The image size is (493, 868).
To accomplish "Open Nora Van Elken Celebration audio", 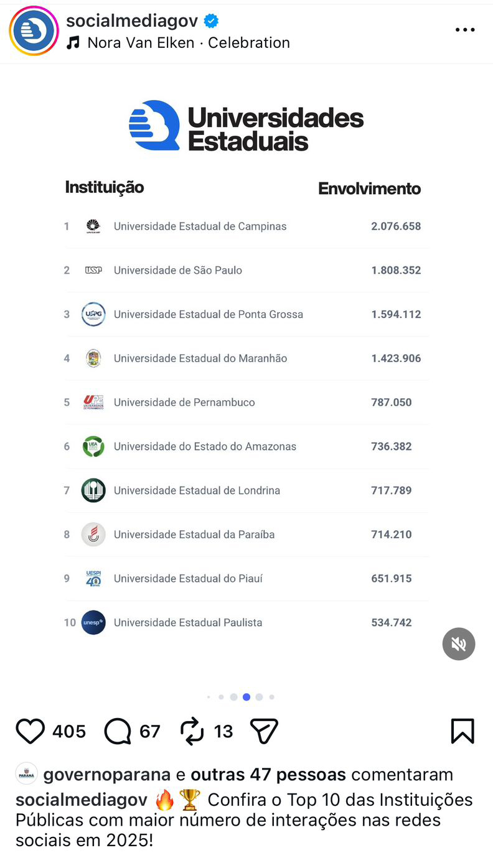I will (x=188, y=43).
